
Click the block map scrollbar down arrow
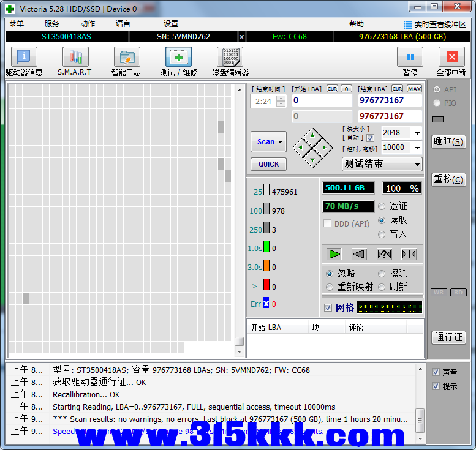point(240,351)
